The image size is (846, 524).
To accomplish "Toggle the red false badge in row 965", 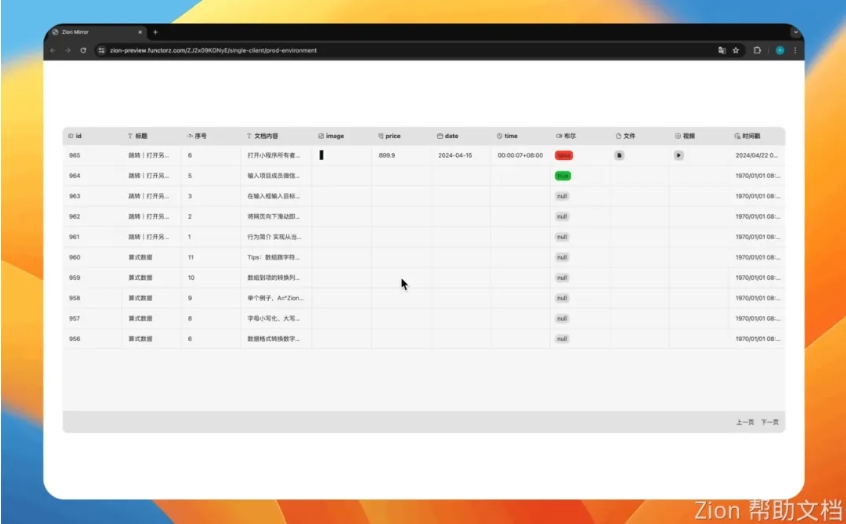I will 564,156.
